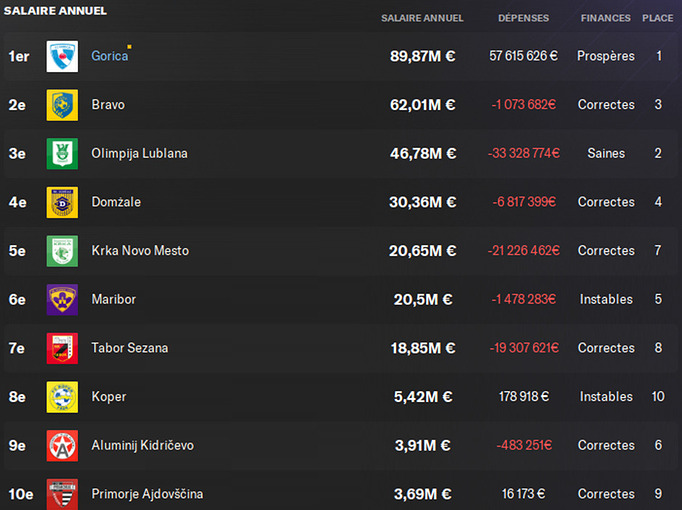Open the Gorica club name link
The height and width of the screenshot is (510, 682).
pos(110,56)
